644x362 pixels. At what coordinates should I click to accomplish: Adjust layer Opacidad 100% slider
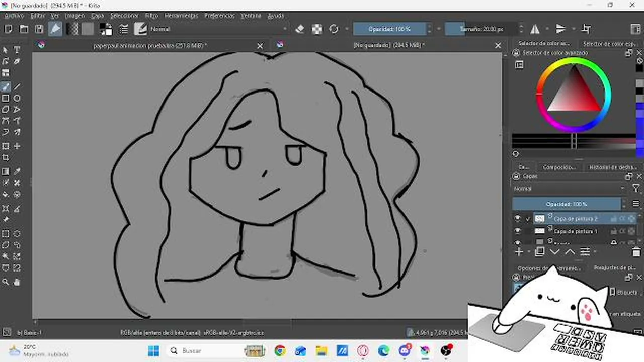pyautogui.click(x=567, y=204)
